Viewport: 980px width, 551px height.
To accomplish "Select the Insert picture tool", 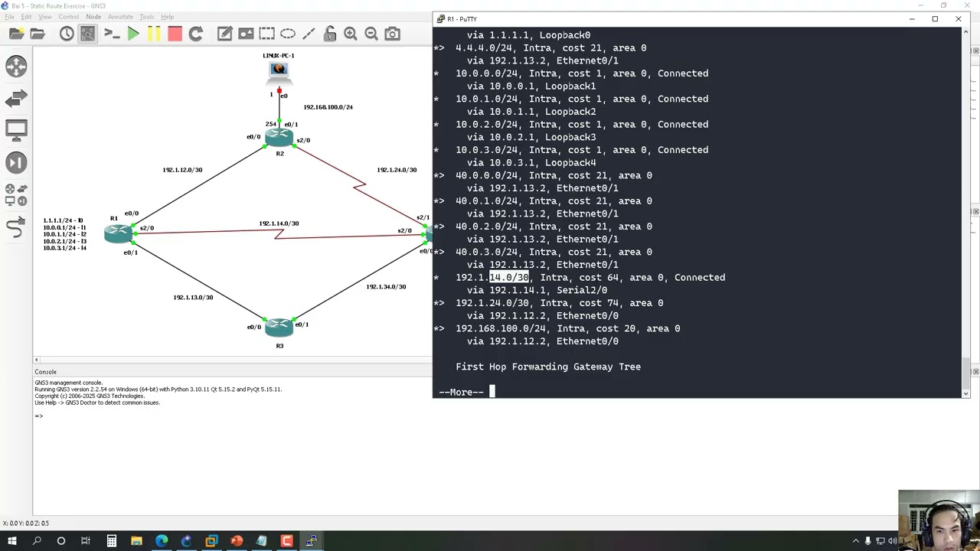I will coord(246,34).
